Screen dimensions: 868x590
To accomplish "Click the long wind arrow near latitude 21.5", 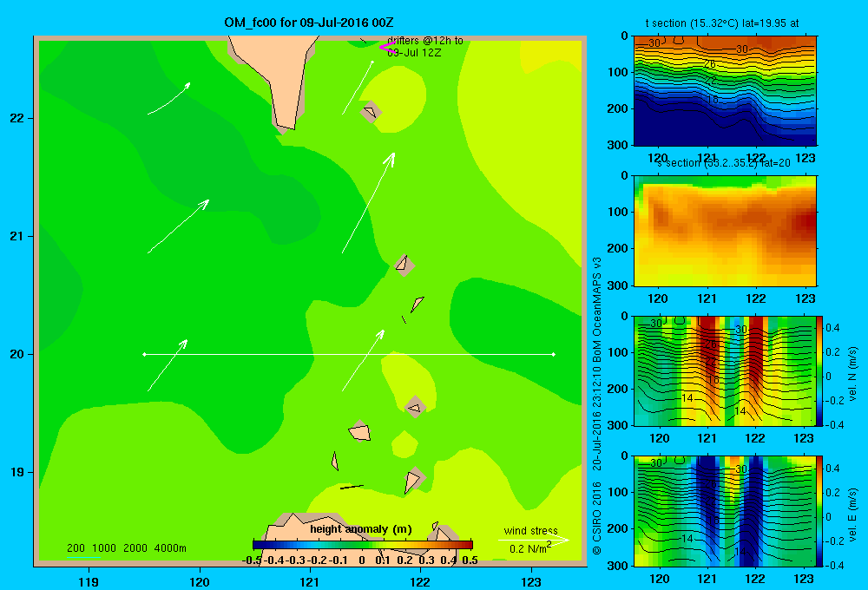I will coord(369,202).
